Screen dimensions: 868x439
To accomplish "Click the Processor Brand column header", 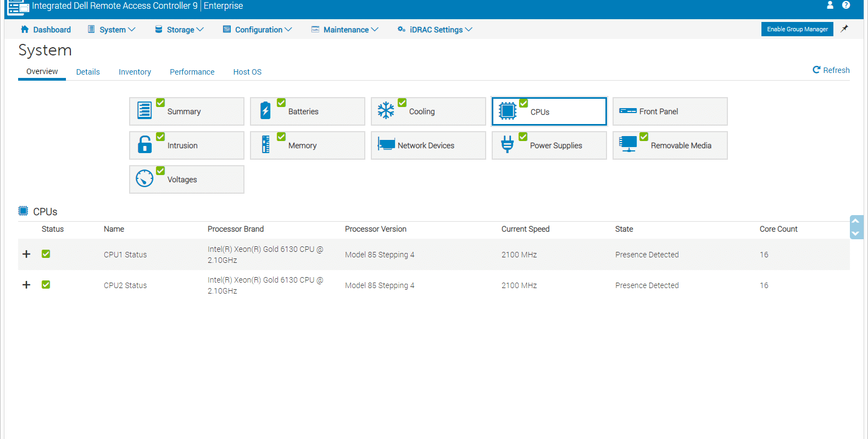I will click(x=236, y=229).
